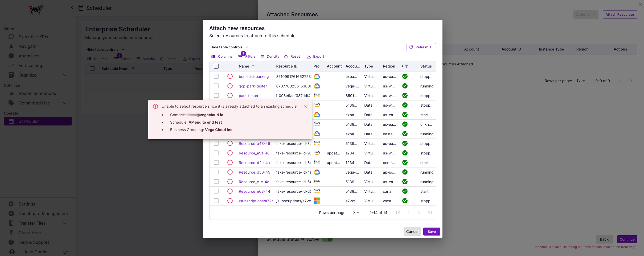The width and height of the screenshot is (644, 256).
Task: Expand the Organize sidebar section
Action: [65, 75]
